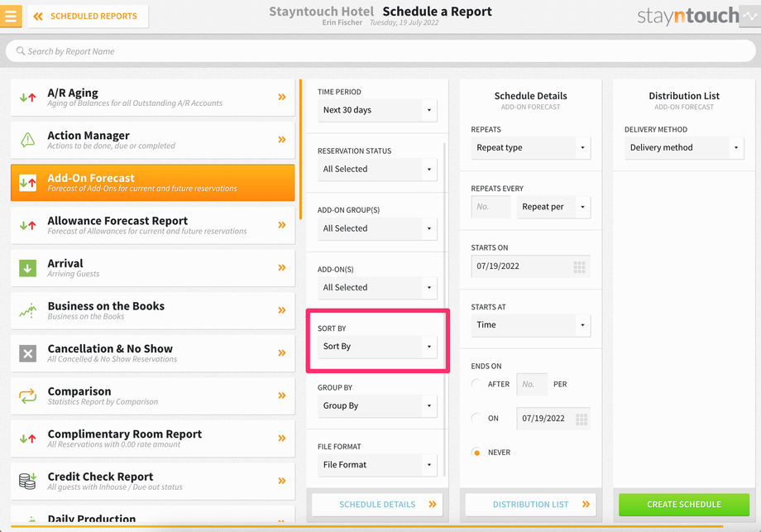The image size is (761, 532).
Task: Click the Cancellation X icon
Action: click(x=27, y=353)
